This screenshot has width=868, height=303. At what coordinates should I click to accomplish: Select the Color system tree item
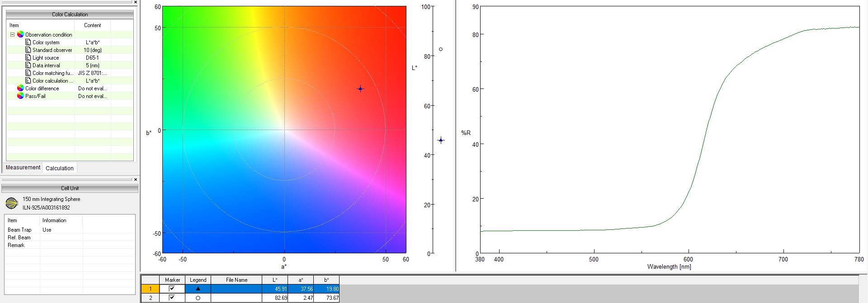(46, 42)
